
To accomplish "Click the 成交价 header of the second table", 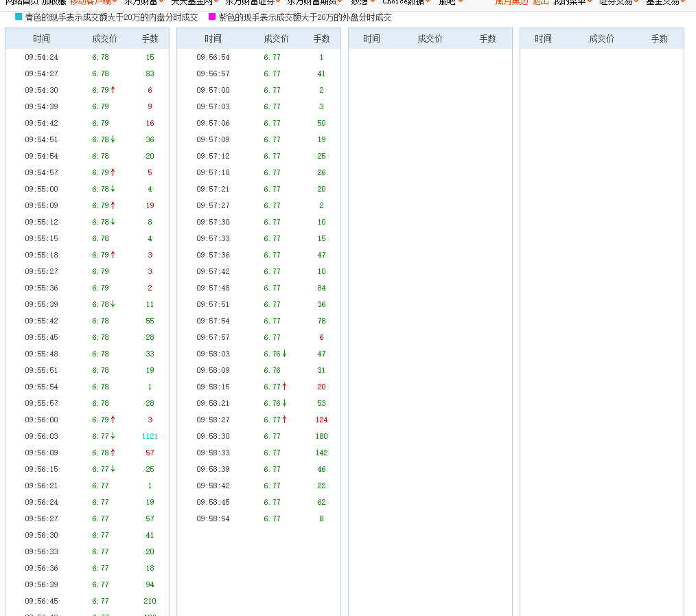I will (276, 38).
